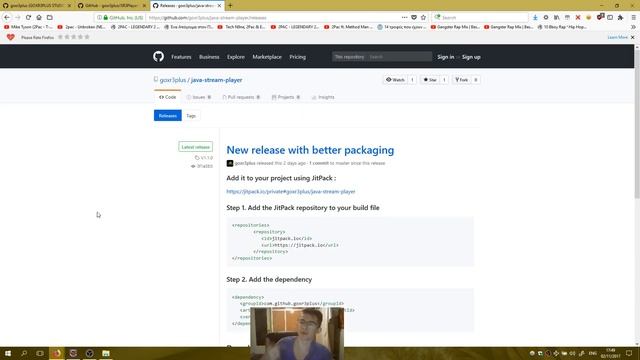Image resolution: width=640 pixels, height=360 pixels.
Task: Click Sign up on GitHub header
Action: pyautogui.click(x=471, y=57)
